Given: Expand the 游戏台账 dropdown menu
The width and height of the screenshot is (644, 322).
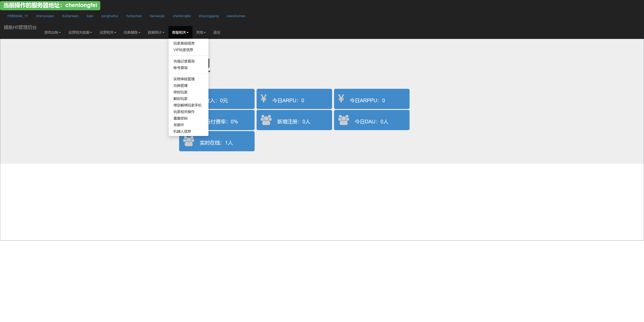Looking at the screenshot, I should tap(52, 33).
